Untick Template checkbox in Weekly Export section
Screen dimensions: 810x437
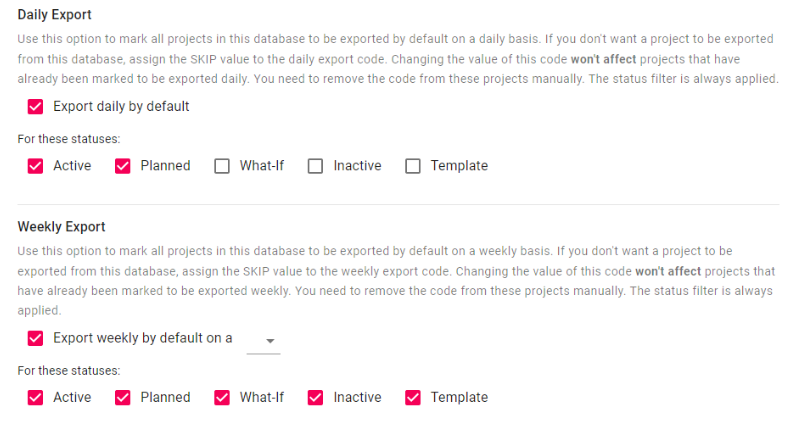tap(413, 397)
